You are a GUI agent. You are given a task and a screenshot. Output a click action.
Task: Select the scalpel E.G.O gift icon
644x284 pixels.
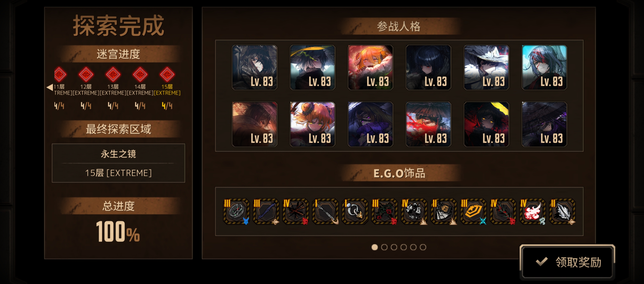tap(325, 211)
